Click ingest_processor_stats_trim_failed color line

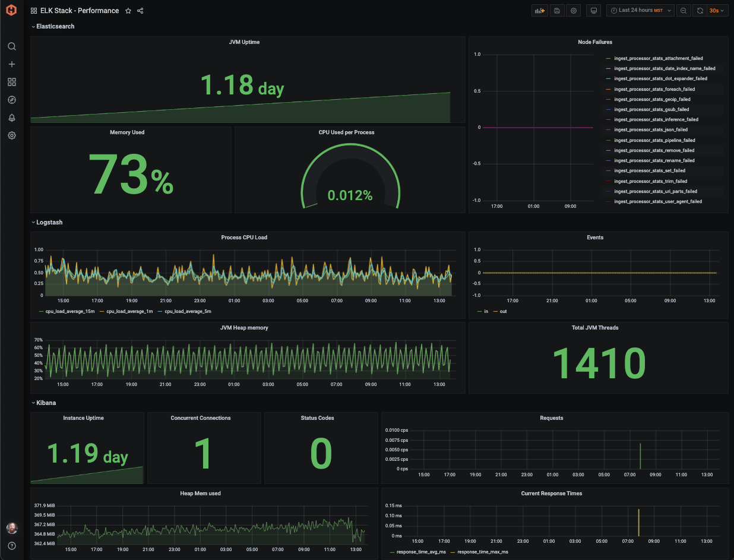click(x=608, y=181)
